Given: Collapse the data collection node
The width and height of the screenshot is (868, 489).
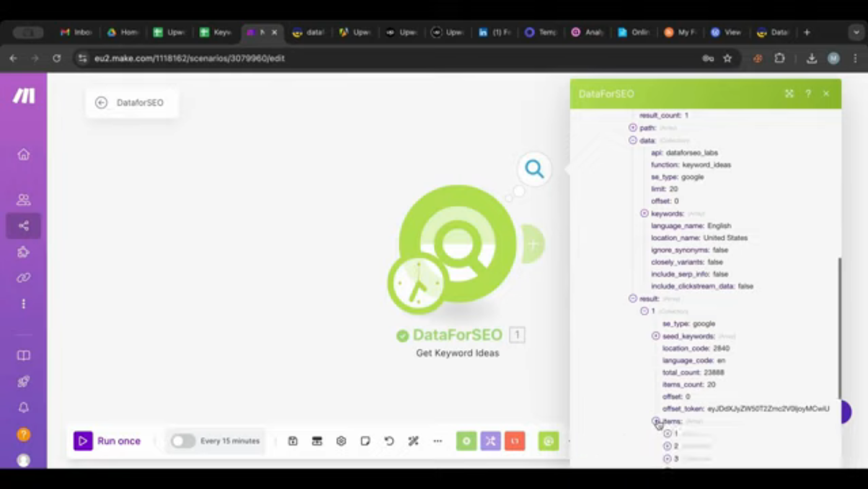Looking at the screenshot, I should click(633, 140).
